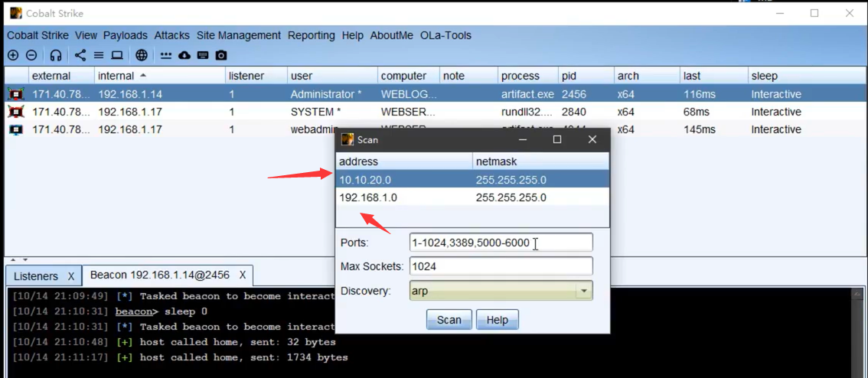Image resolution: width=868 pixels, height=378 pixels.
Task: Sort sessions by the internal column header
Action: point(116,76)
